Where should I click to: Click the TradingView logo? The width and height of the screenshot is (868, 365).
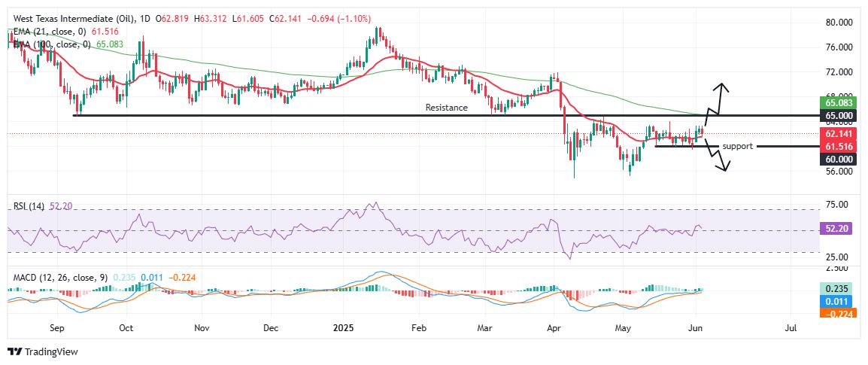point(43,351)
